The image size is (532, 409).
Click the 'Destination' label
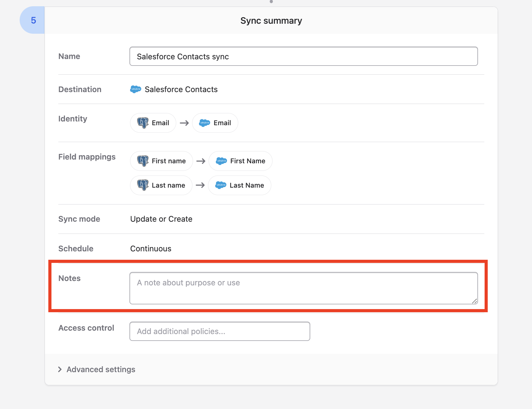[80, 89]
